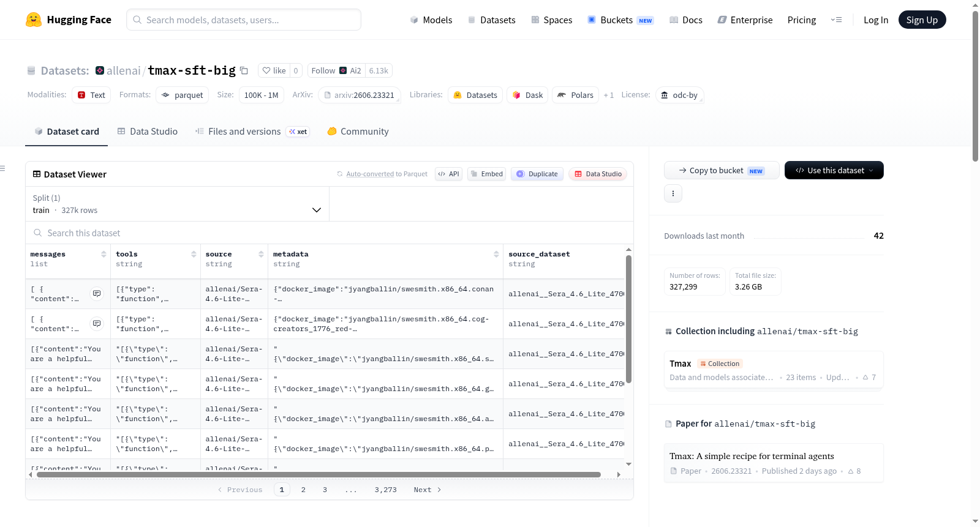Go to page 2 of rows

(x=303, y=490)
